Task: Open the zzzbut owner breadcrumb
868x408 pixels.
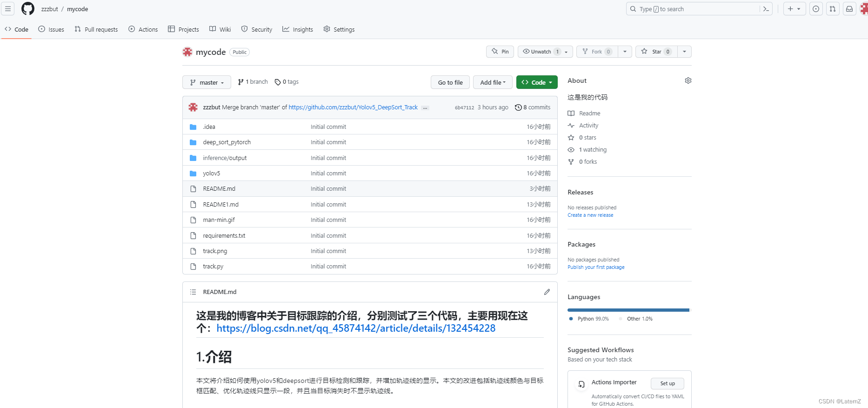Action: 49,9
